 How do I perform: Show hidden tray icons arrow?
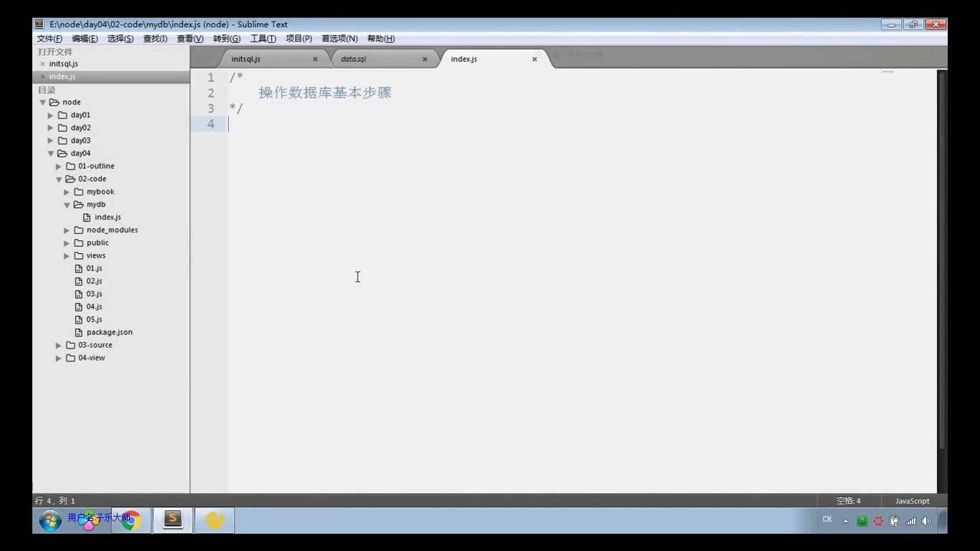coord(846,521)
